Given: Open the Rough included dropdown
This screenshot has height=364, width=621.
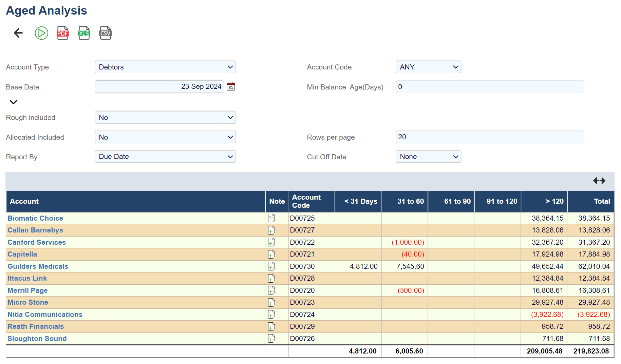Looking at the screenshot, I should 165,118.
